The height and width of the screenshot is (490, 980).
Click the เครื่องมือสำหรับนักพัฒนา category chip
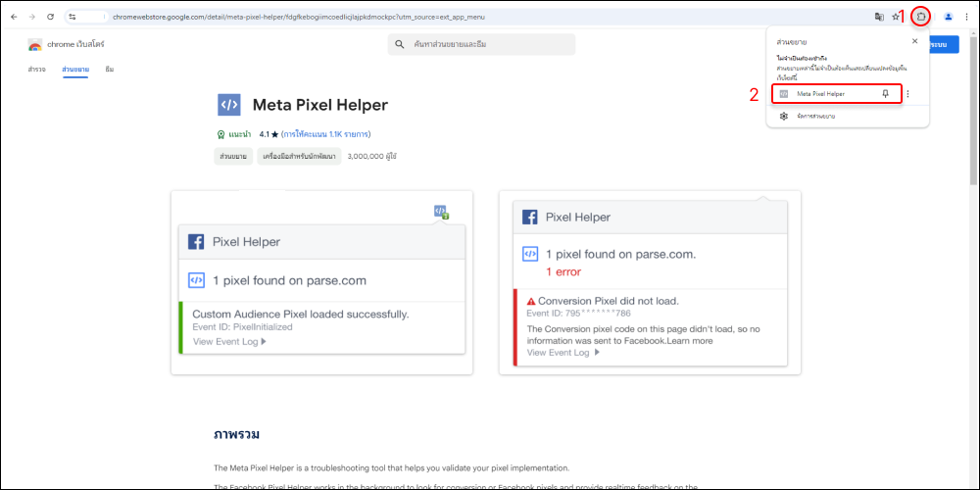click(299, 156)
